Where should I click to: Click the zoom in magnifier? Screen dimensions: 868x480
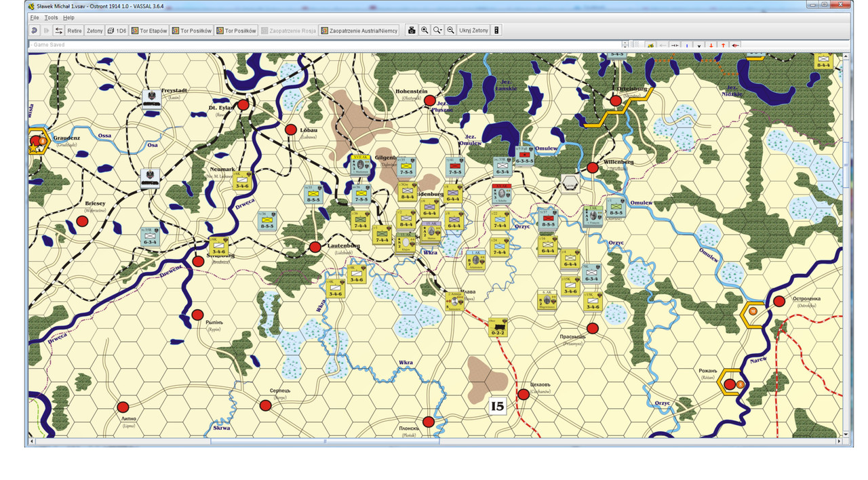click(x=425, y=31)
